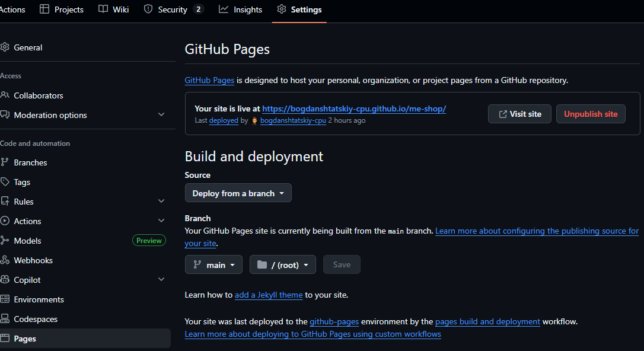Open 'Learn more about configuring the publishing source' link
The height and width of the screenshot is (351, 644).
[537, 231]
